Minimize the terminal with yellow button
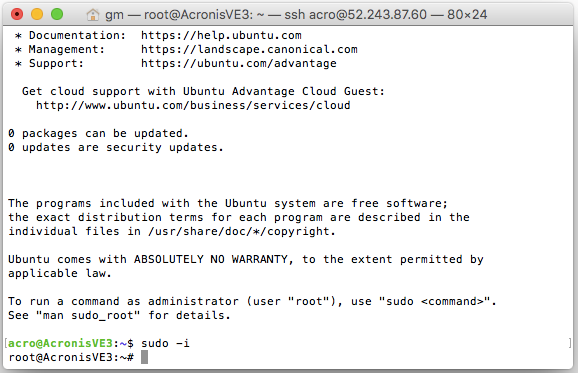The width and height of the screenshot is (578, 373). (x=37, y=14)
